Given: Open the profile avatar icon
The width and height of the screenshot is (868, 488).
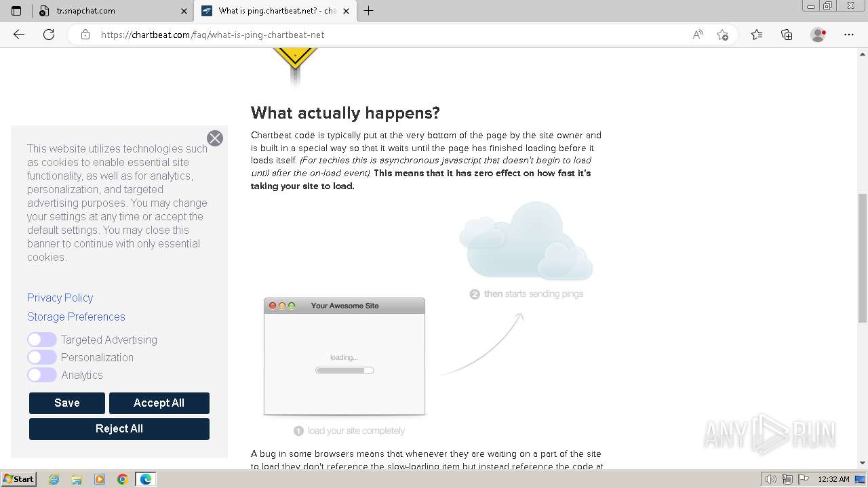Looking at the screenshot, I should click(x=818, y=35).
